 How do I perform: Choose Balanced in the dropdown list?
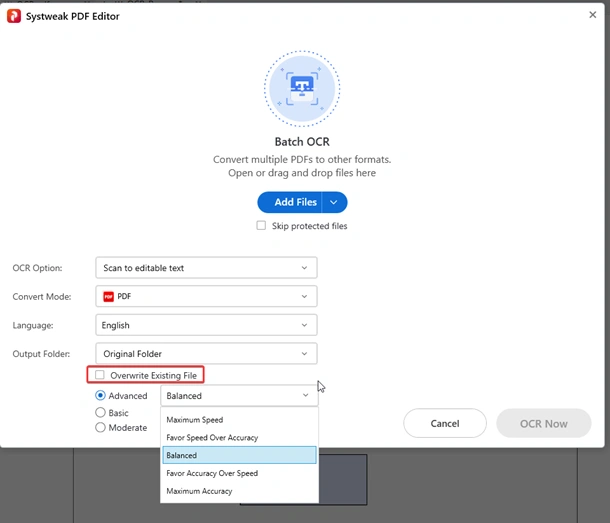point(239,455)
